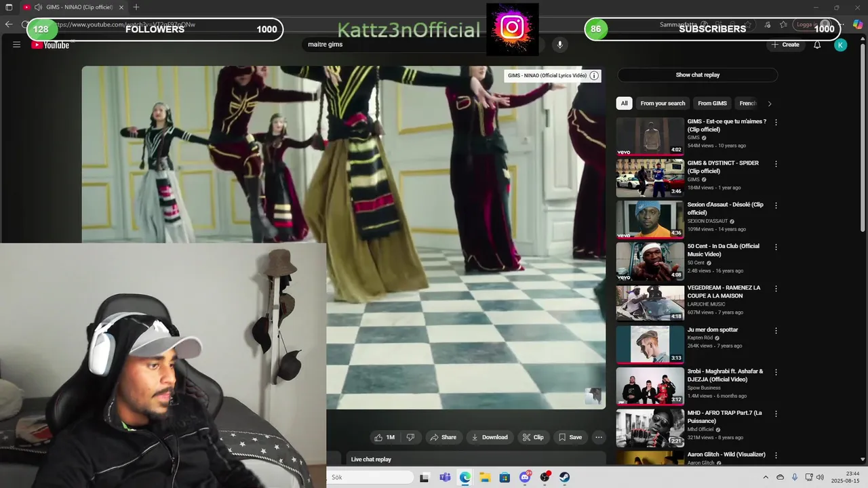Viewport: 868px width, 488px height.
Task: Open GIMS - Est-ce que tu m'aimes title
Action: pos(726,125)
